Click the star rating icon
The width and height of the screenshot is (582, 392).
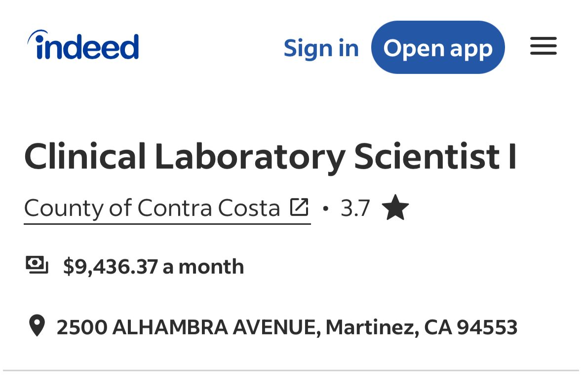pos(395,208)
